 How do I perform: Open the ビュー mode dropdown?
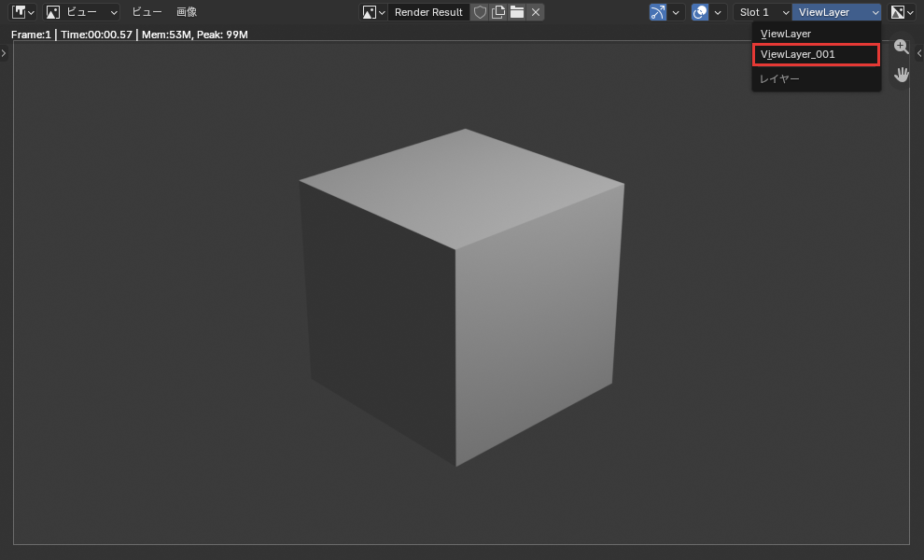(82, 12)
